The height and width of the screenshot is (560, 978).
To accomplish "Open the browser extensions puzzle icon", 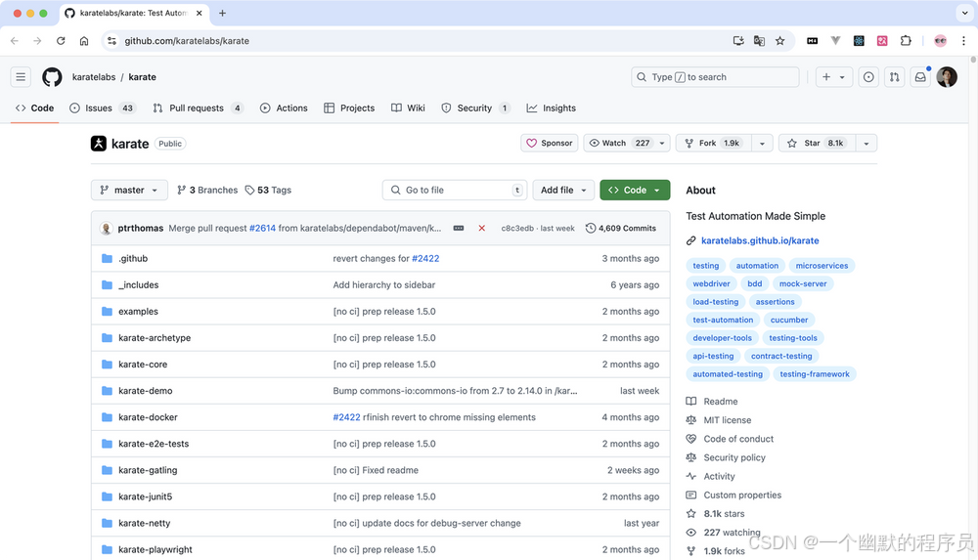I will click(906, 40).
